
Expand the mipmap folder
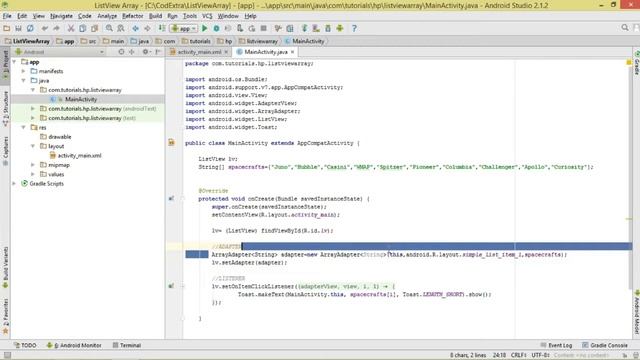click(x=33, y=165)
